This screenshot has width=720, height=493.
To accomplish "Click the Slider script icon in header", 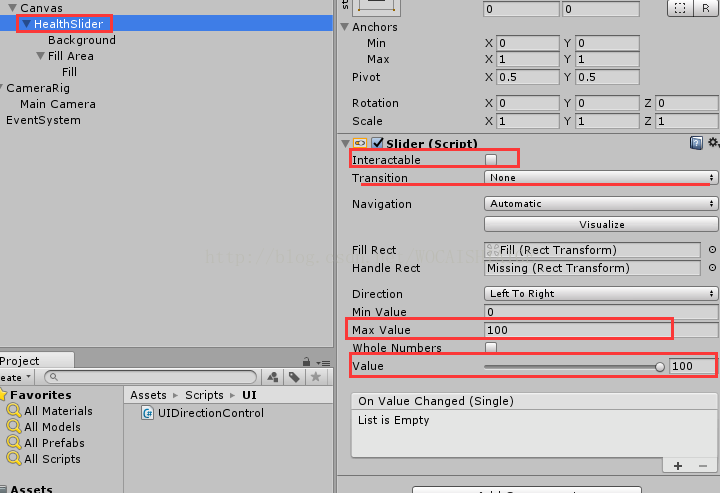I will (360, 143).
